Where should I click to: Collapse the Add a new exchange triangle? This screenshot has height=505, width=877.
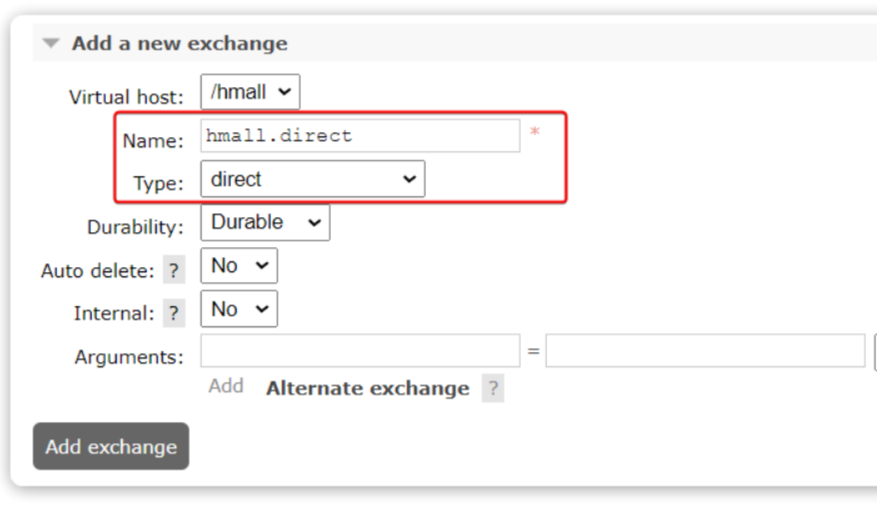point(51,44)
